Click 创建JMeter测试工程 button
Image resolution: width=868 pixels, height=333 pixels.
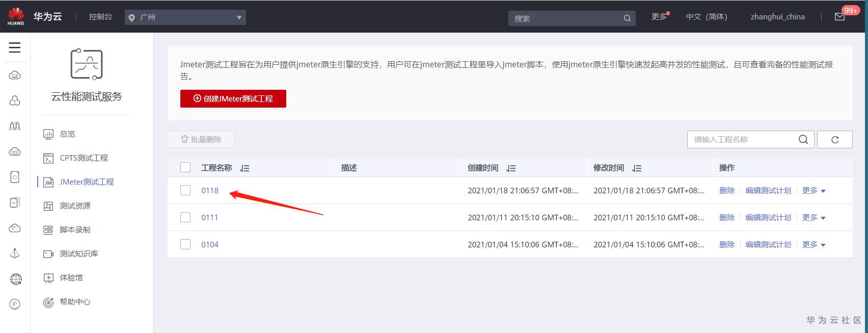pos(233,98)
